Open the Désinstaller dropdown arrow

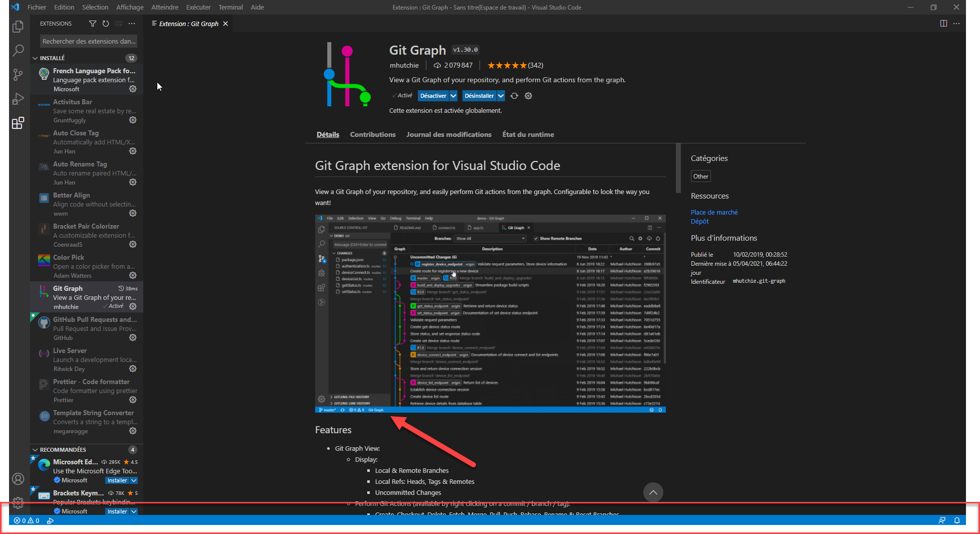pyautogui.click(x=501, y=95)
